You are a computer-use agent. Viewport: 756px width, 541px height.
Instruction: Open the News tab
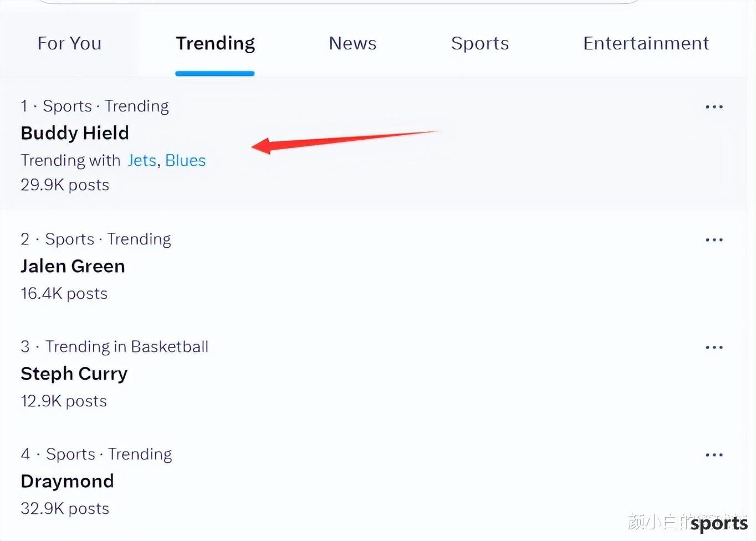[353, 43]
